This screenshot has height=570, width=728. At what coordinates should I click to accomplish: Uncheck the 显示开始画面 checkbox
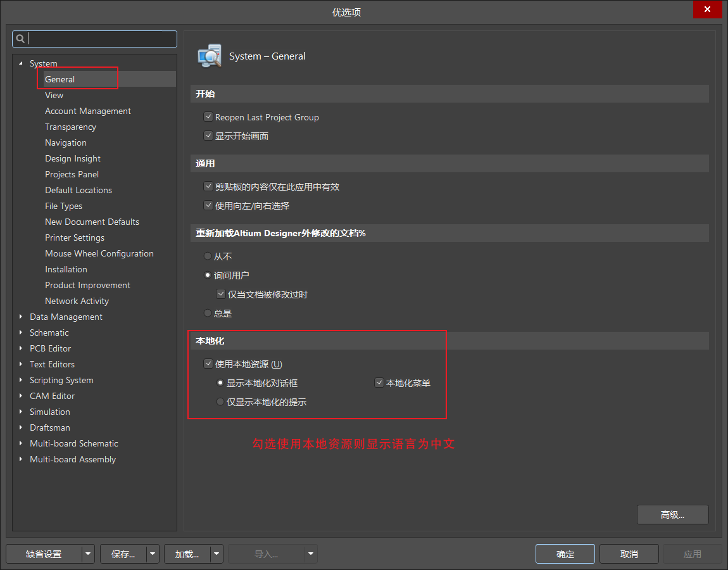click(x=208, y=136)
